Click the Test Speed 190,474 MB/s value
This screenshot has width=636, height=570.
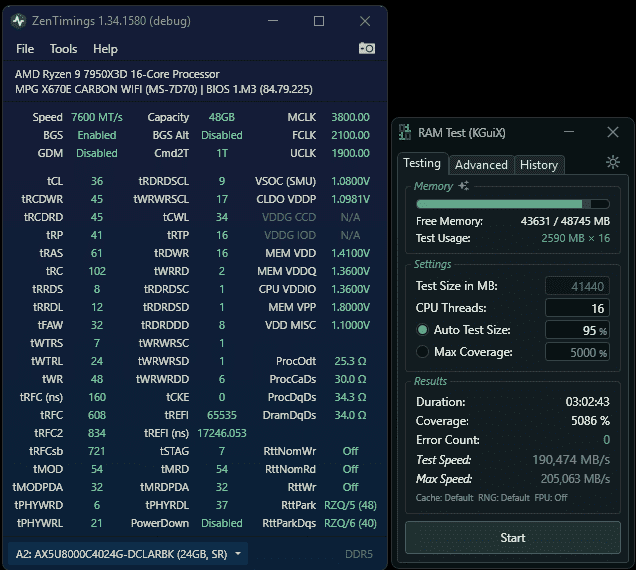pos(571,460)
